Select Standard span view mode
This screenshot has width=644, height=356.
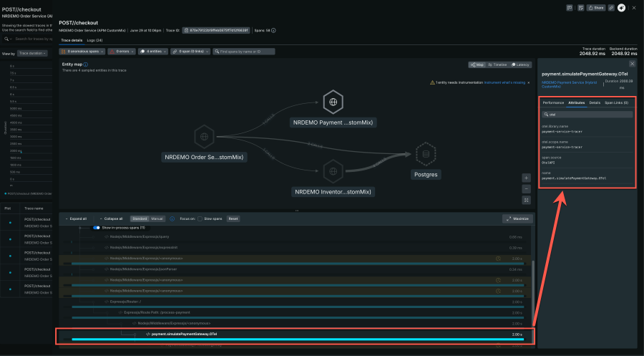140,218
